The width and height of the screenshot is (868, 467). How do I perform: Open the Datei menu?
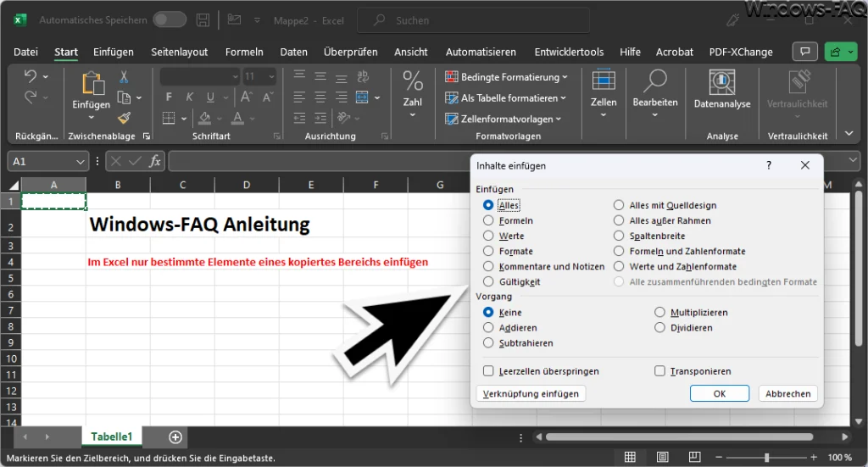25,52
